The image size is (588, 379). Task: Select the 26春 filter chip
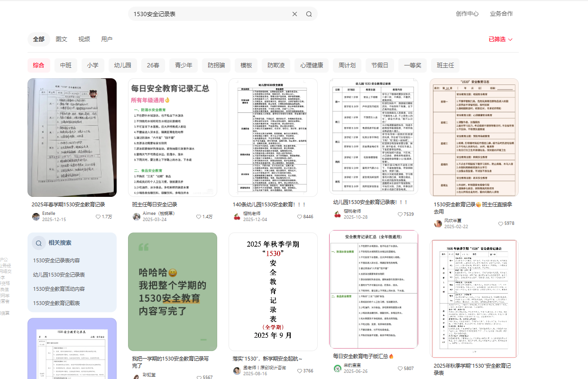pyautogui.click(x=153, y=65)
